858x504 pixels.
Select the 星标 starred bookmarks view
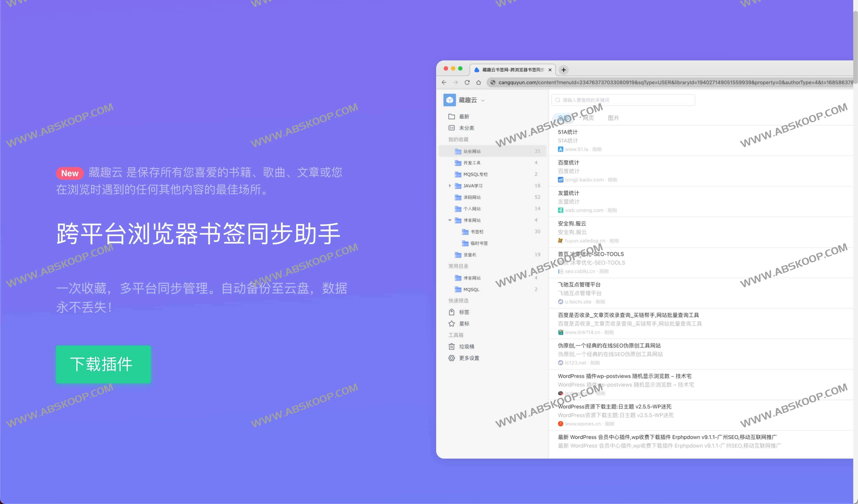(x=464, y=324)
